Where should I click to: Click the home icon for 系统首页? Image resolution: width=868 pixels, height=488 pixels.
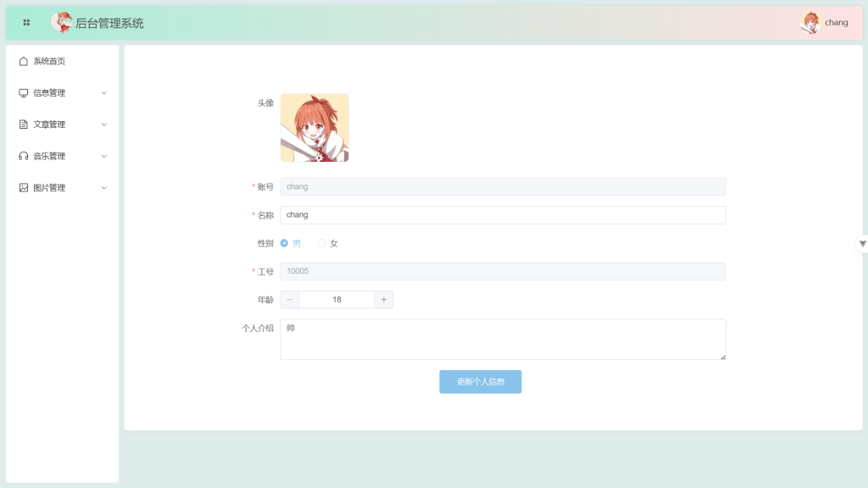[24, 61]
